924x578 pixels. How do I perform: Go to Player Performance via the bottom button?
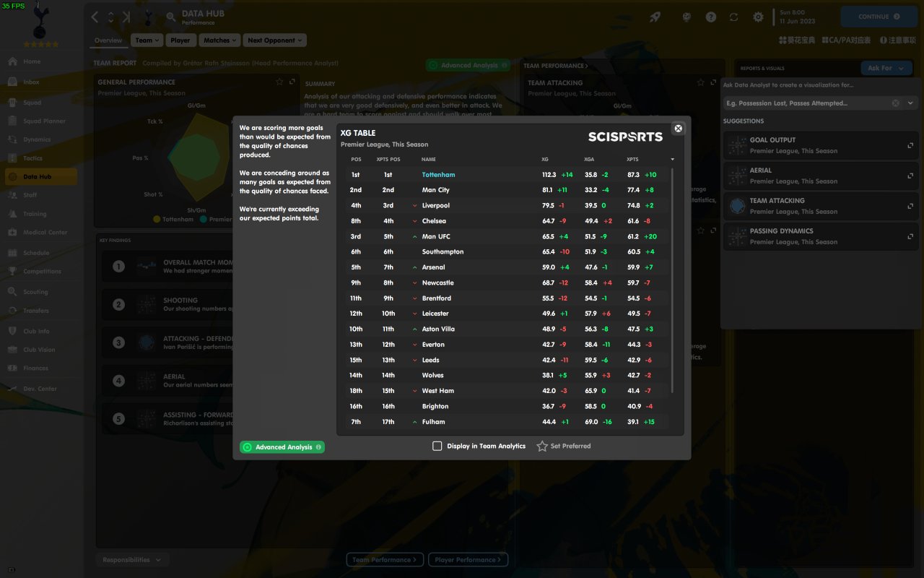(x=468, y=560)
